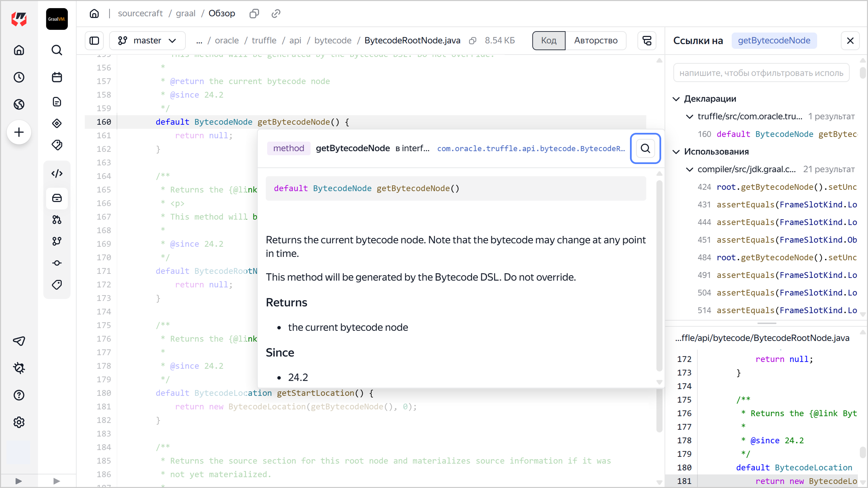View commits via the commit icon
This screenshot has height=488, width=868.
click(57, 263)
